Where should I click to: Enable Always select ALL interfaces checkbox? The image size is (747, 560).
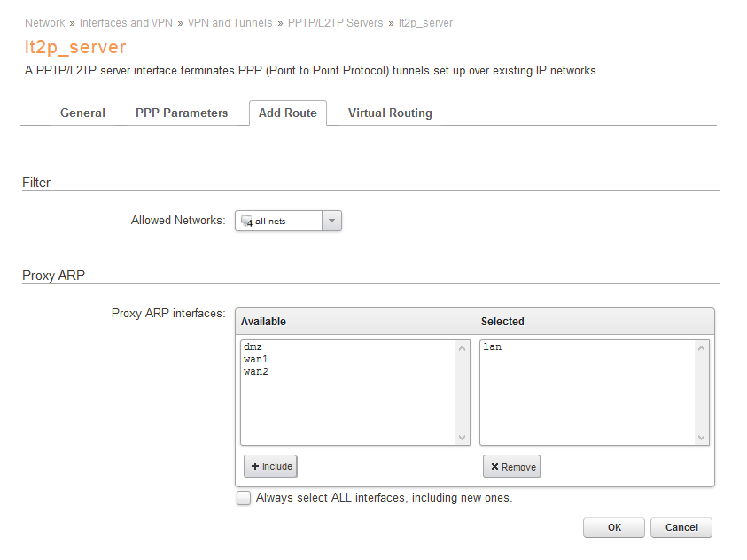click(x=244, y=498)
